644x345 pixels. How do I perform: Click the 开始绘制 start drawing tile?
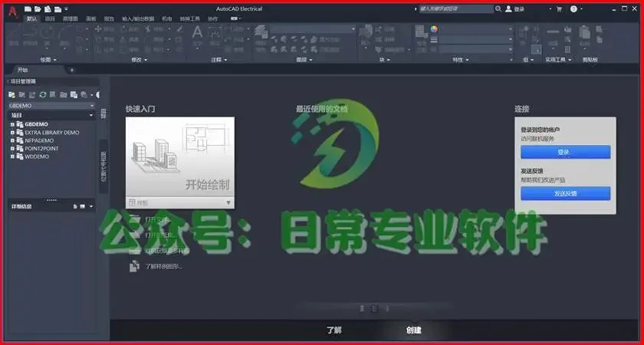click(180, 157)
